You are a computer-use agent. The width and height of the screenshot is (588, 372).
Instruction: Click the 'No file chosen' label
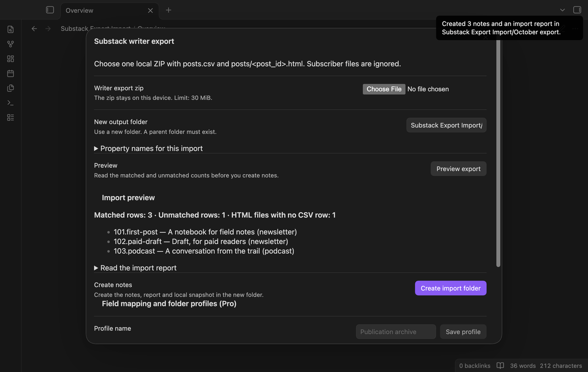pos(428,89)
